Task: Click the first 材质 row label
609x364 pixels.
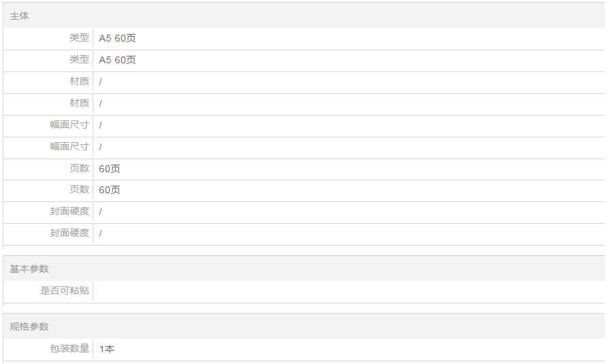Action: (x=79, y=82)
